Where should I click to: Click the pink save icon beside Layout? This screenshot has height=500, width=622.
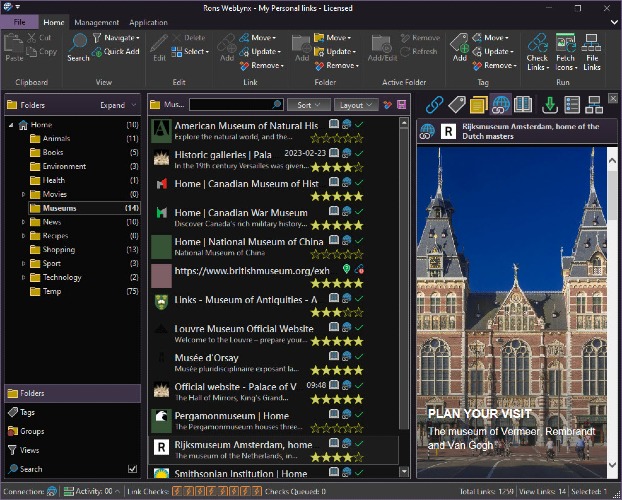pos(401,105)
